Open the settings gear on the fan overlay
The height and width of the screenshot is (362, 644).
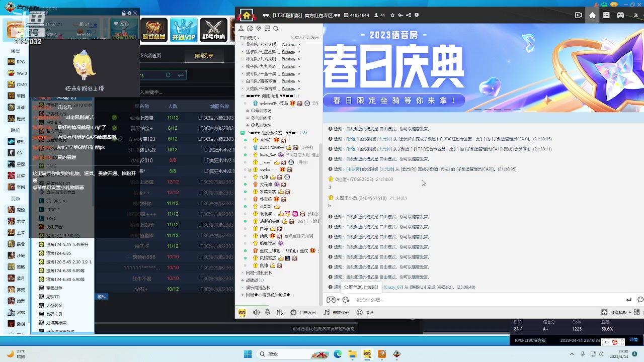coord(129,13)
